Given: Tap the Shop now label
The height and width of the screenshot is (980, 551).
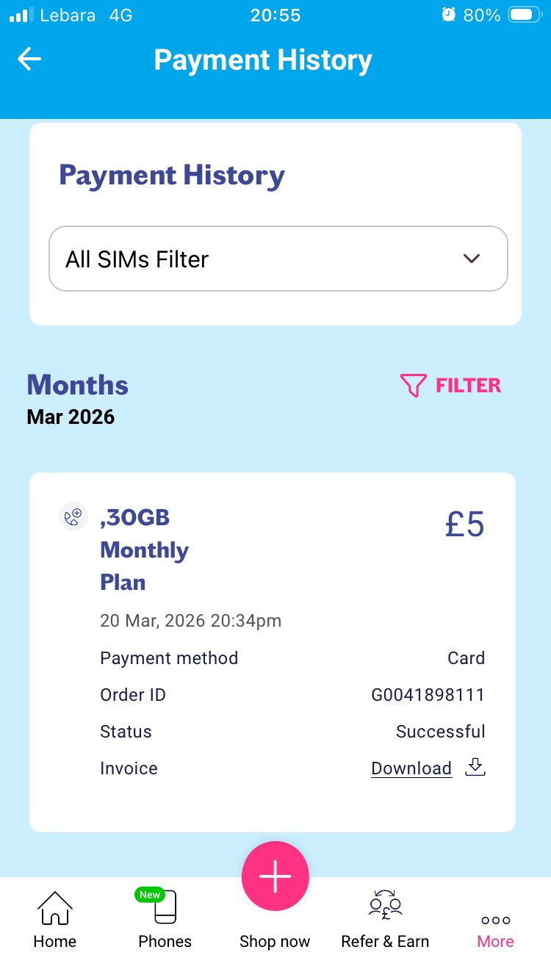Looking at the screenshot, I should pos(275,942).
